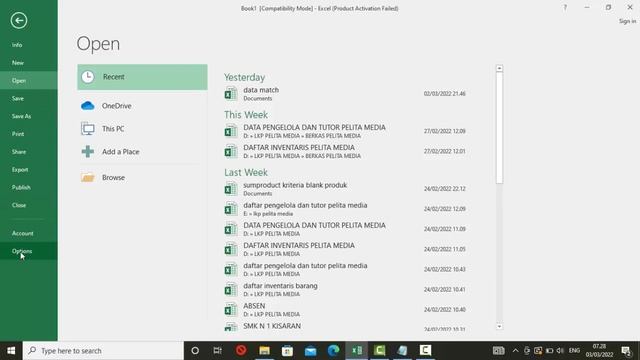Image resolution: width=640 pixels, height=360 pixels.
Task: Click the Recent clock icon
Action: click(88, 77)
